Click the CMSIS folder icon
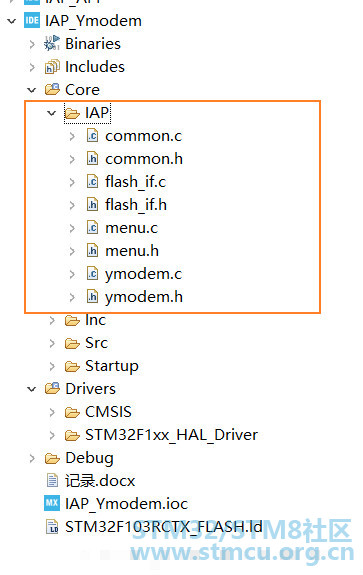363x575 pixels. tap(72, 413)
